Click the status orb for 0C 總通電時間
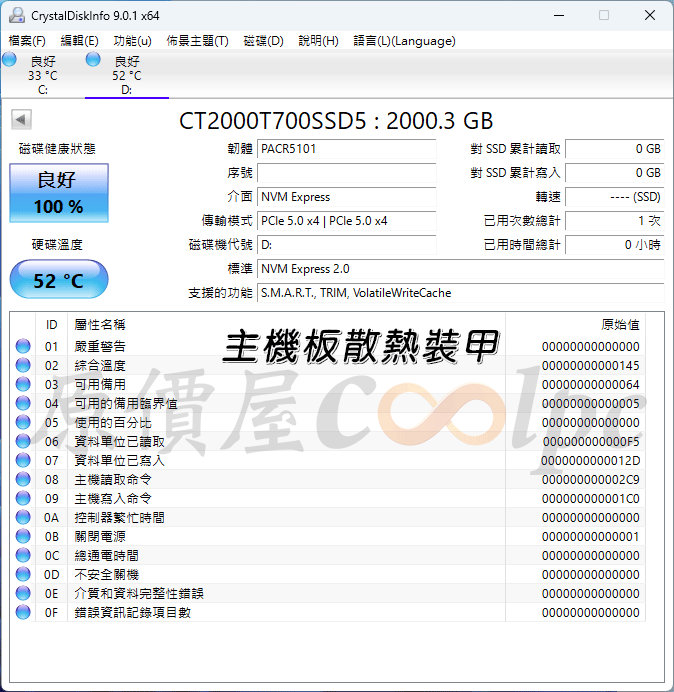Screen dimensions: 674x692 [x=23, y=555]
